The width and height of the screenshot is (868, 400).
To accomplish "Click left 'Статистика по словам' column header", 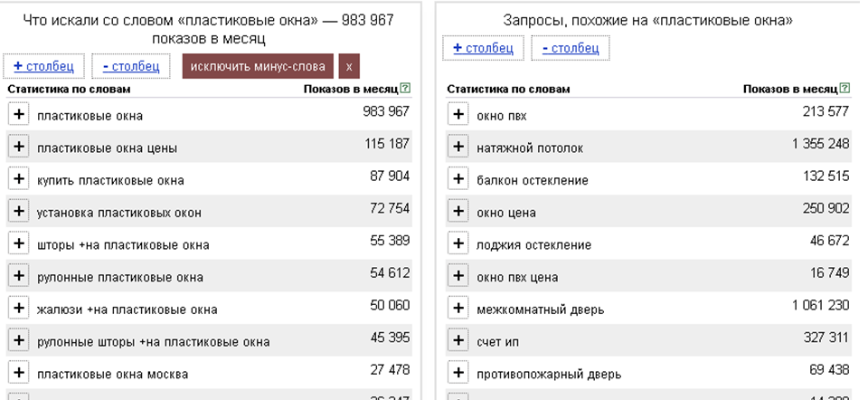I will pos(70,89).
